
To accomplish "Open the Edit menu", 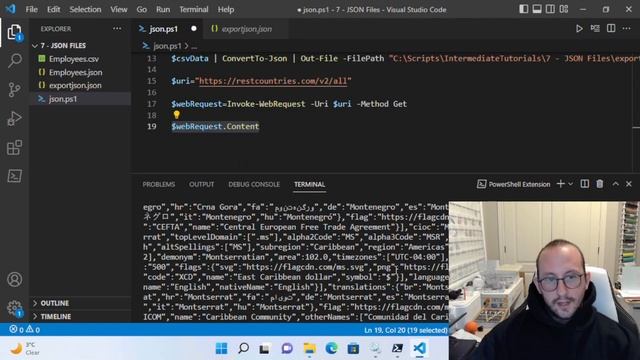I will (x=53, y=9).
